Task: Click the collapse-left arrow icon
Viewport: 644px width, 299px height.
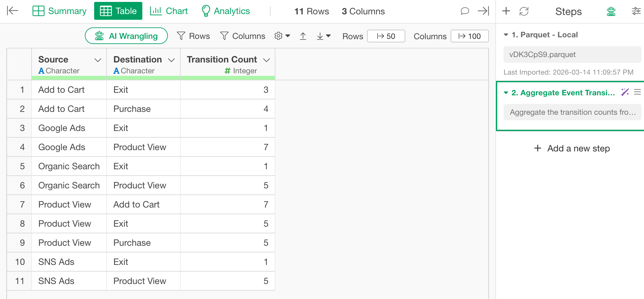Action: 12,11
